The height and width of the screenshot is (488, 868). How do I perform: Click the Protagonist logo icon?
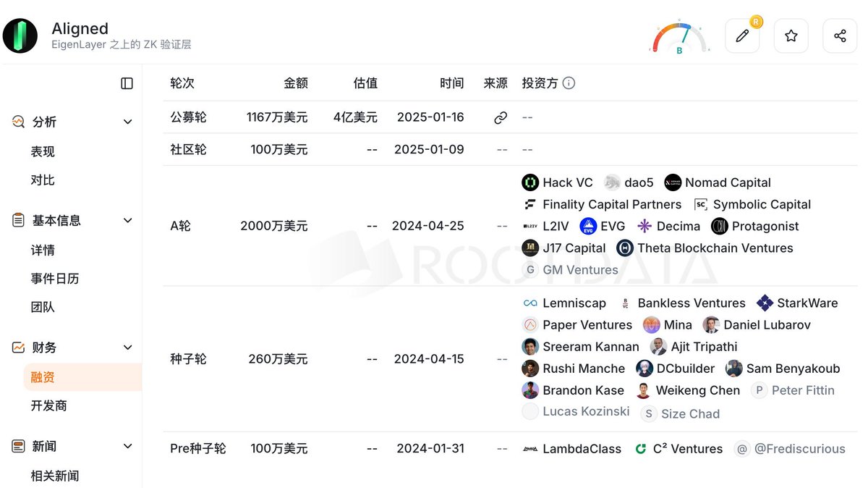[x=720, y=226]
